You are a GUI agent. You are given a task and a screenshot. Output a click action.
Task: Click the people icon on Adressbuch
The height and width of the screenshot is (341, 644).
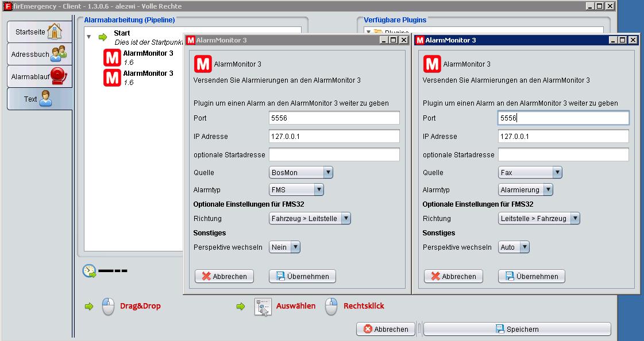pos(59,54)
